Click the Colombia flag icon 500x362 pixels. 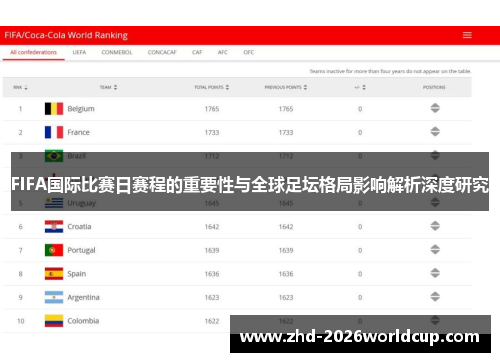click(54, 321)
